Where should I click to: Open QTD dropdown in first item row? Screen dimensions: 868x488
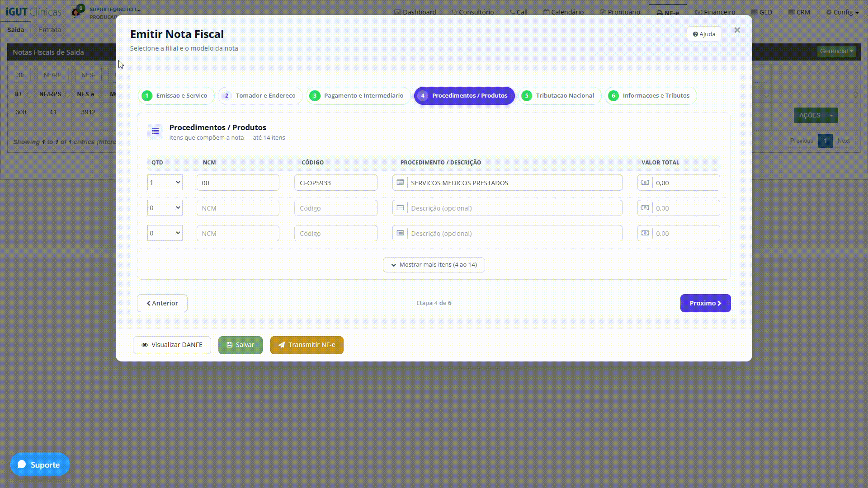coord(165,183)
